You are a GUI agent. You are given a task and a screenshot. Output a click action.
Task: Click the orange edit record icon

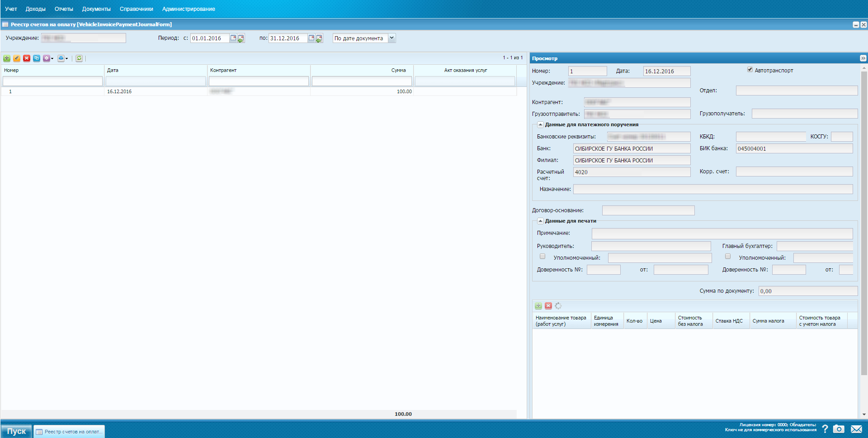click(x=17, y=58)
